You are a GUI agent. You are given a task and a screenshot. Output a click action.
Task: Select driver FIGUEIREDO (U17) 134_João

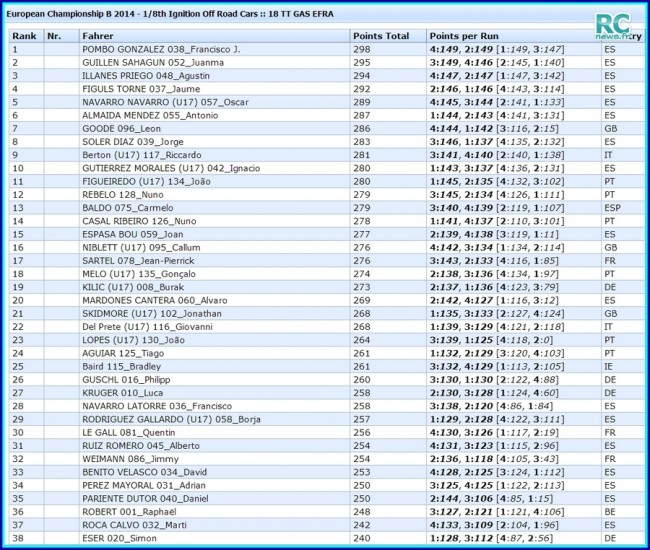tap(146, 182)
